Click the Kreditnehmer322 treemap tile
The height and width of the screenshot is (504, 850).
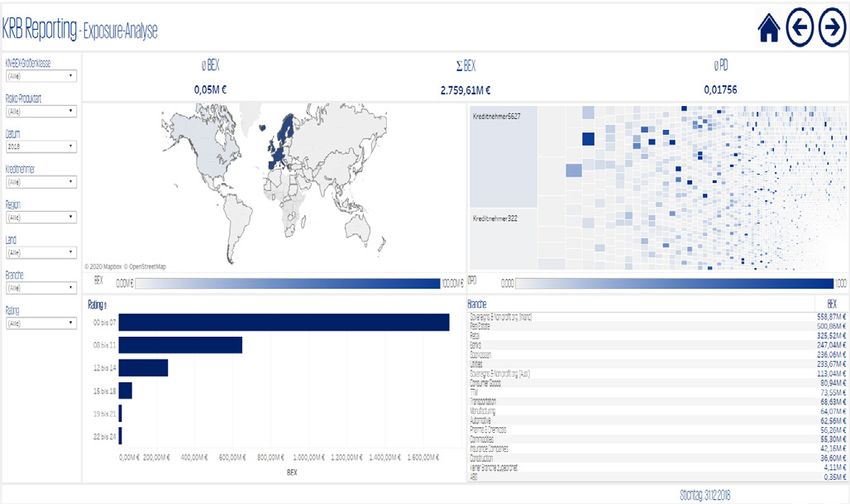click(503, 238)
